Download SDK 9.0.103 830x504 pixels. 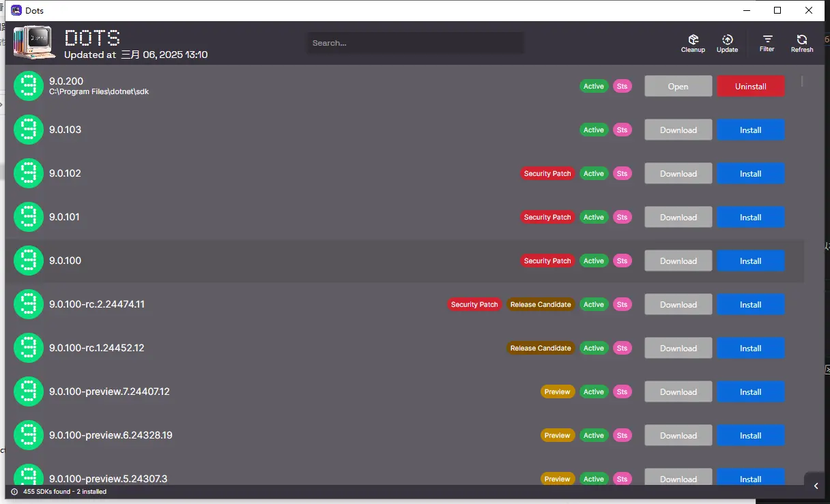click(678, 130)
